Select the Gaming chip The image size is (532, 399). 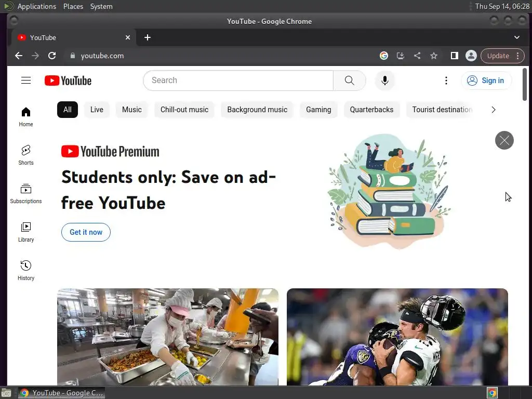click(x=318, y=110)
